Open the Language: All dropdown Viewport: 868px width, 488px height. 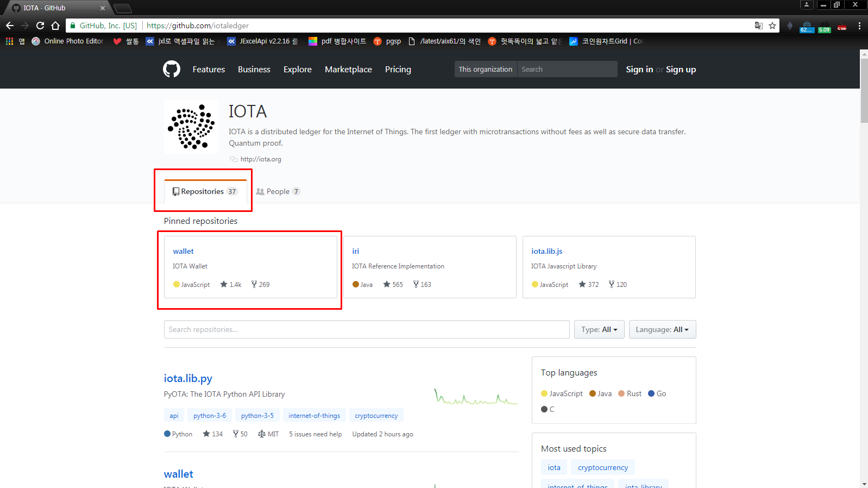[x=662, y=329]
